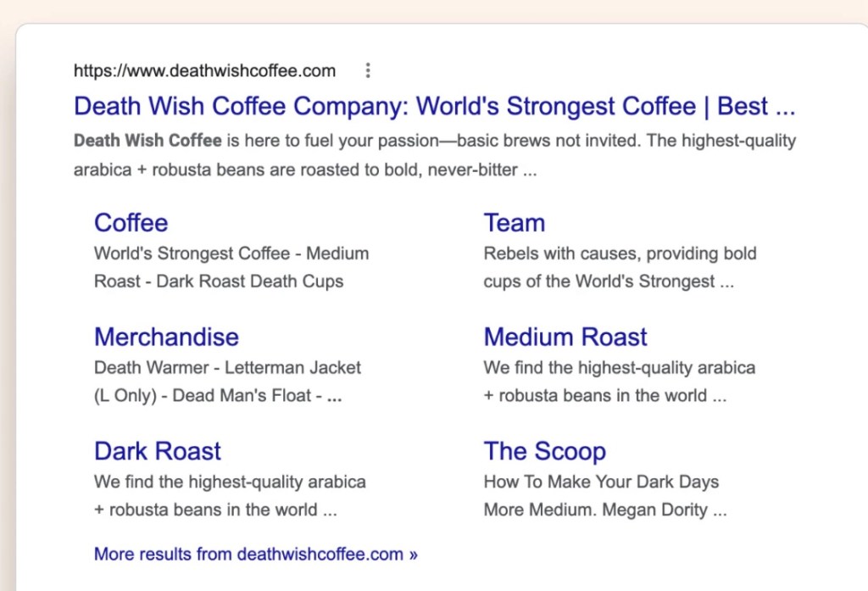The height and width of the screenshot is (591, 868).
Task: Visit the Merchandise sitelink
Action: pos(166,337)
